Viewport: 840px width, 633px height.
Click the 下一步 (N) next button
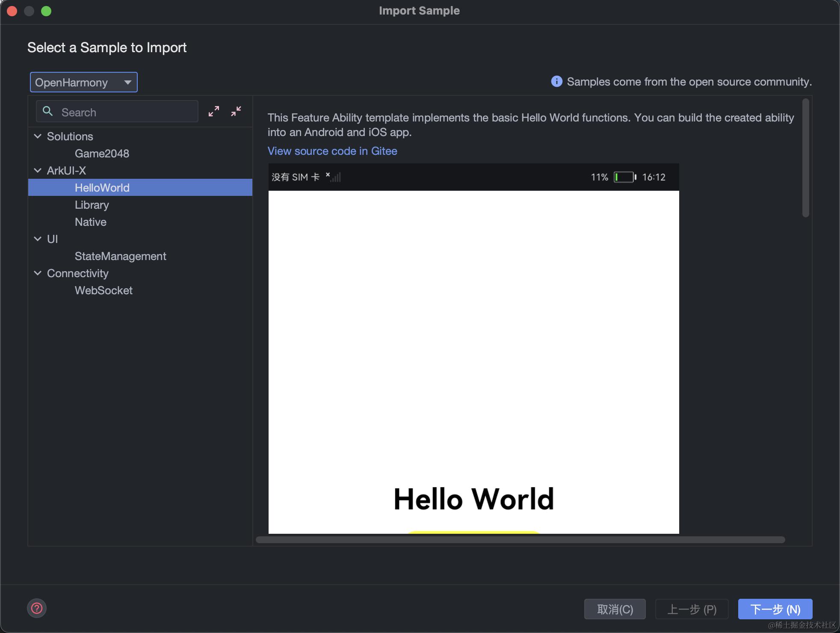pyautogui.click(x=775, y=609)
